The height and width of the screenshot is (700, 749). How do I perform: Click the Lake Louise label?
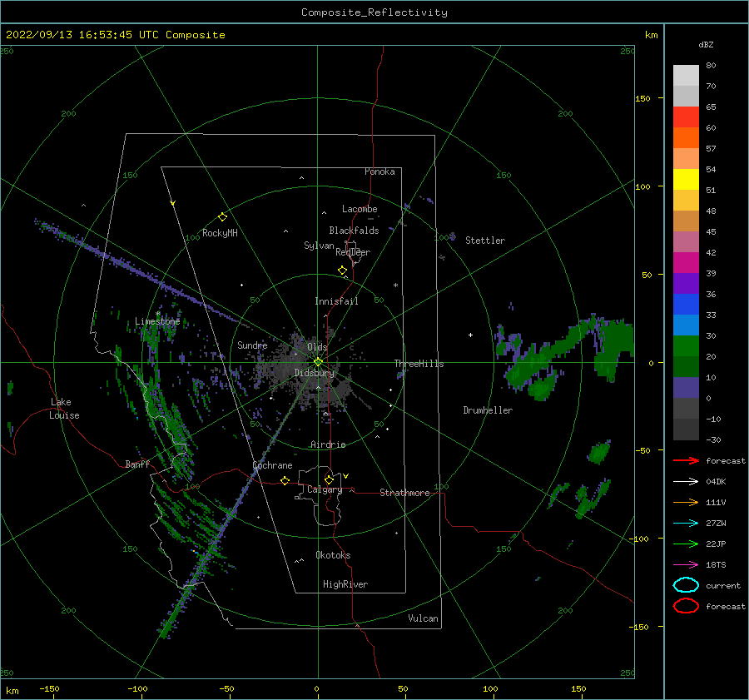click(64, 409)
